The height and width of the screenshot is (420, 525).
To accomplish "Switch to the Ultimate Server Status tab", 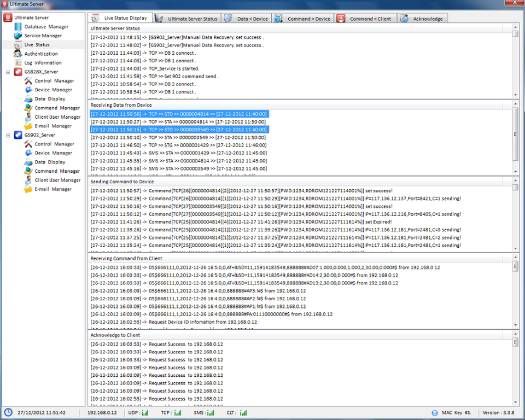I will [x=186, y=19].
